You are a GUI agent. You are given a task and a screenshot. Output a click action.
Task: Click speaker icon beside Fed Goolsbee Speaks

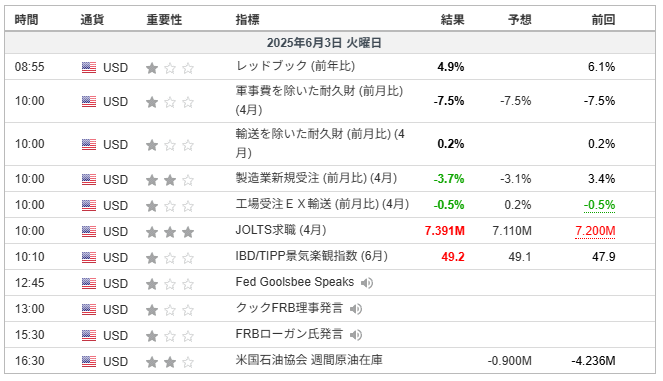point(367,283)
